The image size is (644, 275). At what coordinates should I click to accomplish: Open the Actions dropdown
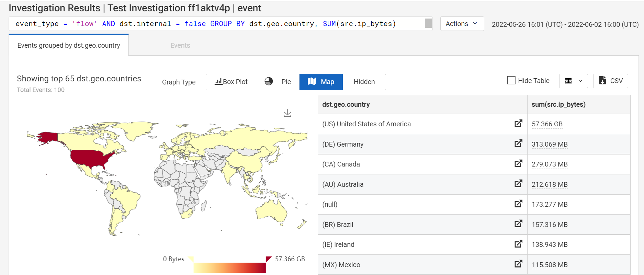462,24
